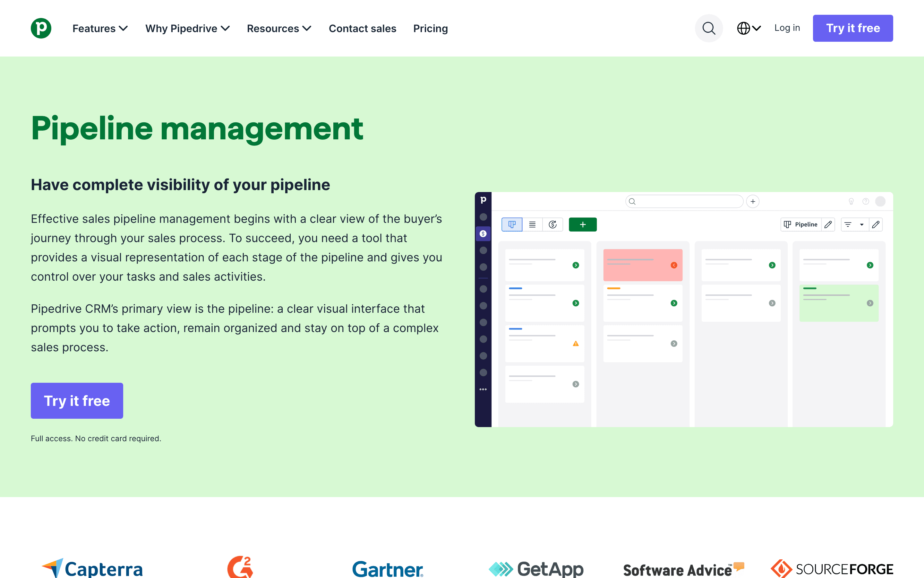Click the red arrow icon on the pink card
924x578 pixels.
[674, 265]
